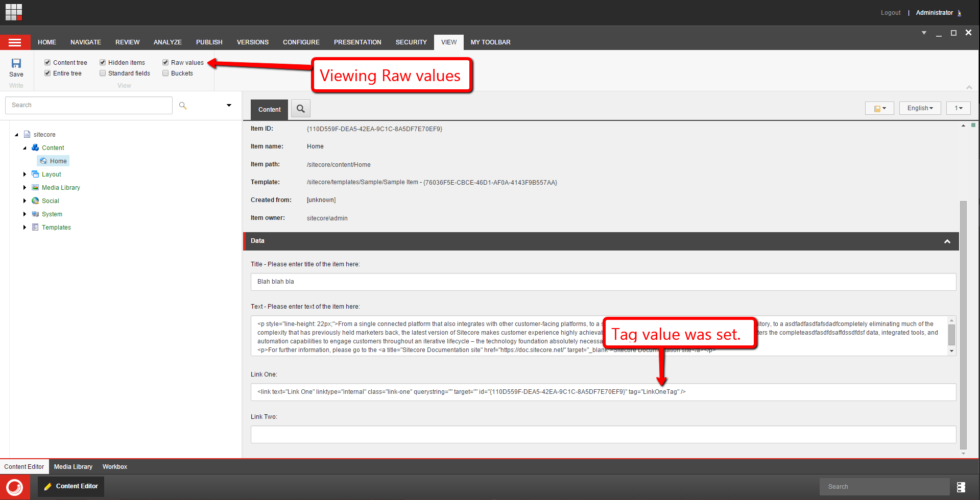Disable the Raw values checkbox
The width and height of the screenshot is (980, 500).
pos(165,62)
